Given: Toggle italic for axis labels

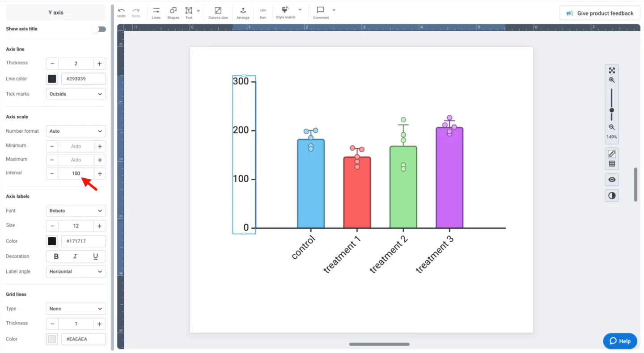Looking at the screenshot, I should [x=75, y=256].
